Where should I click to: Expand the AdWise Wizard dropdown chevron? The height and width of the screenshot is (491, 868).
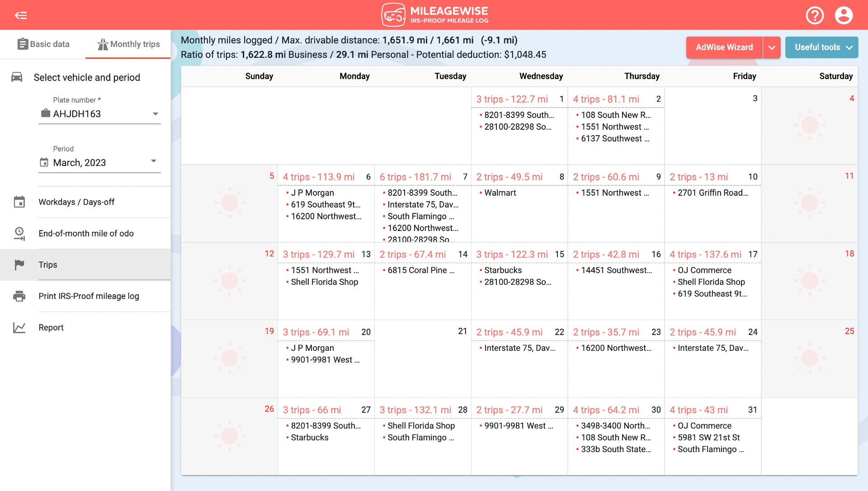[x=772, y=47]
